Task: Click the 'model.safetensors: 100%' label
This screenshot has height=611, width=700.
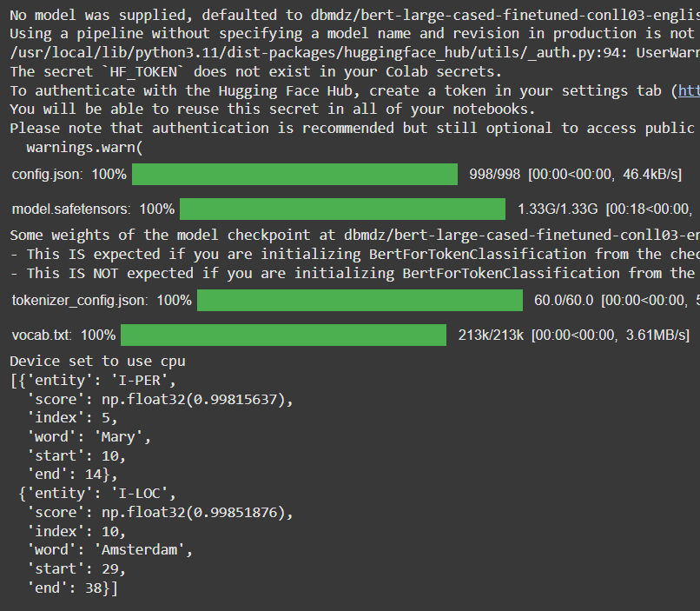Action: [93, 209]
